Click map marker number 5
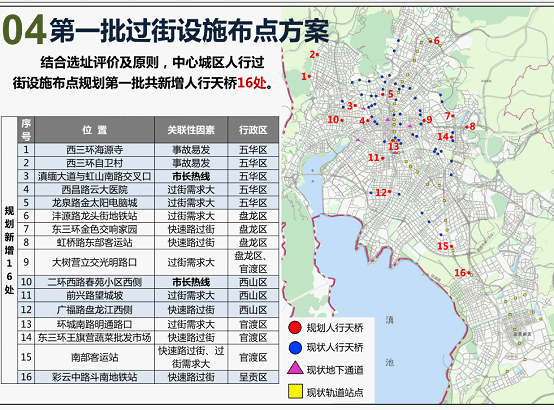The width and height of the screenshot is (554, 410). pos(391,94)
